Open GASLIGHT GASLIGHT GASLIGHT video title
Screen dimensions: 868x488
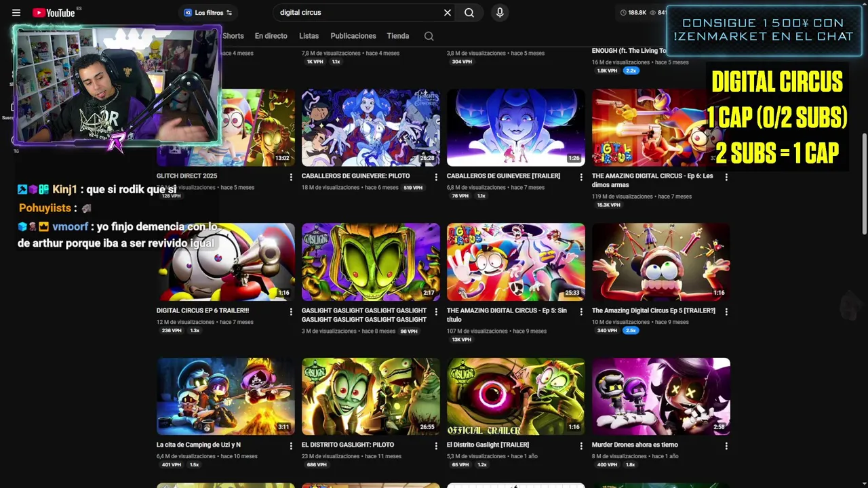(x=364, y=315)
